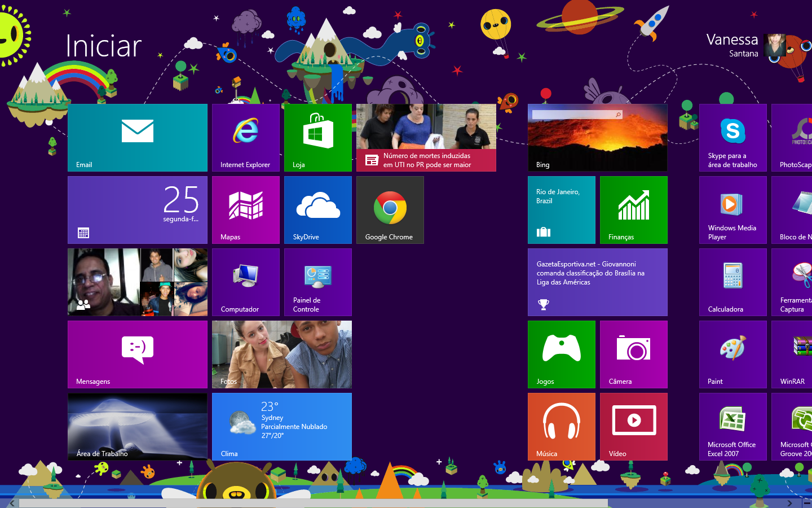Open the news tile about UTI deaths
This screenshot has width=812, height=508.
(x=426, y=138)
